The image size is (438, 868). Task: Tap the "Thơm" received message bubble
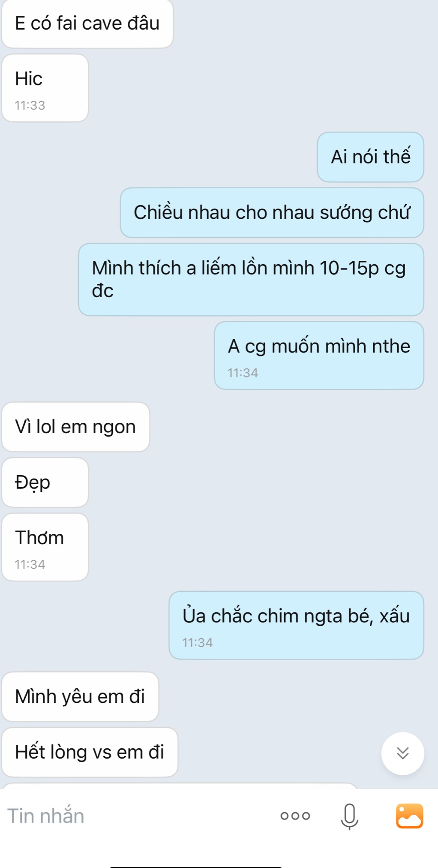pyautogui.click(x=45, y=547)
